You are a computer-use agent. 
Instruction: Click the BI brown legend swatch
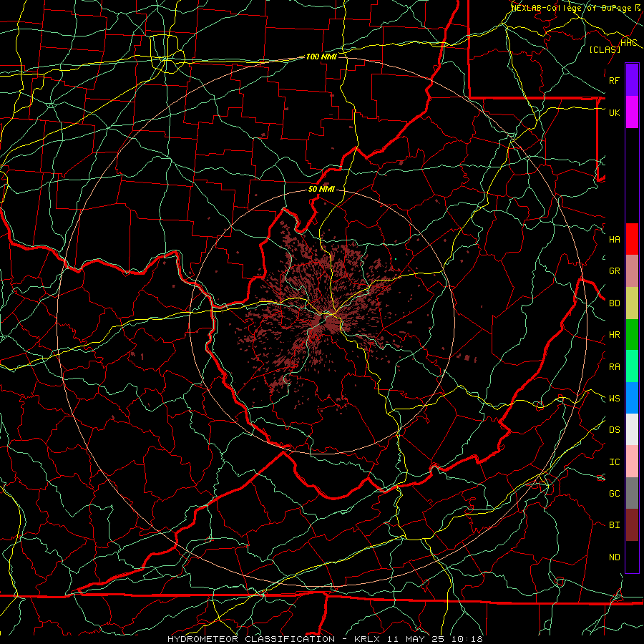pyautogui.click(x=632, y=525)
